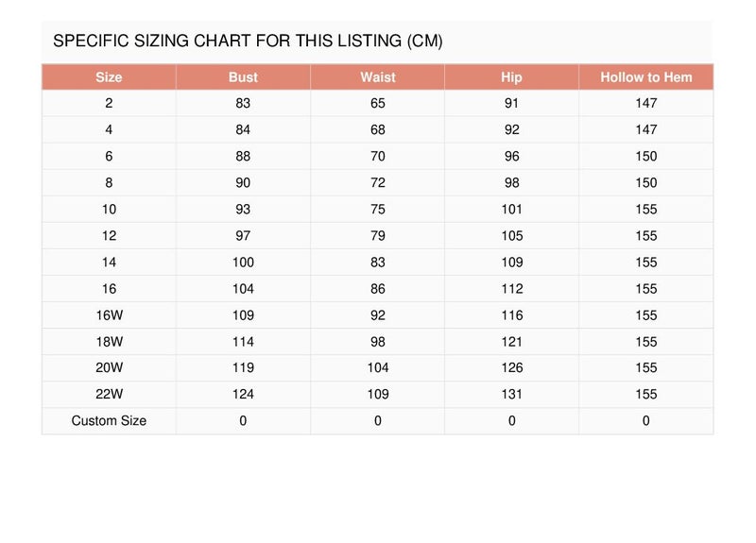
Task: Click the Waist column header
Action: (377, 77)
